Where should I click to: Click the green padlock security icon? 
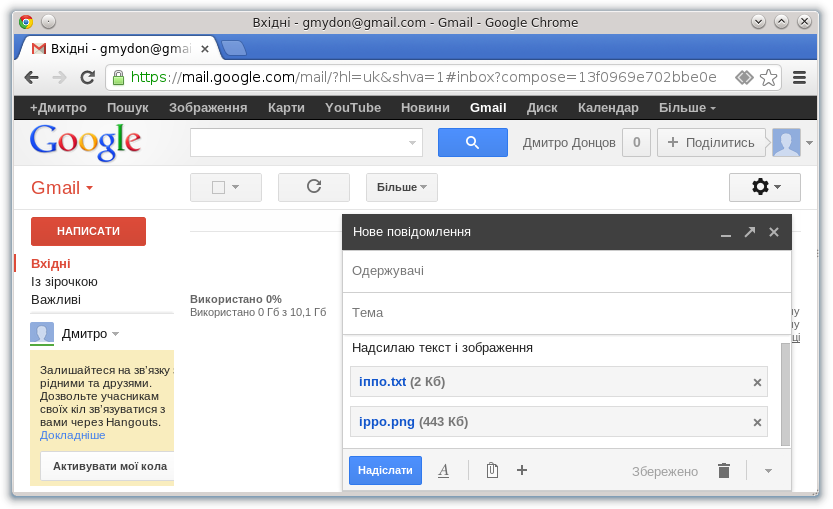tap(119, 78)
